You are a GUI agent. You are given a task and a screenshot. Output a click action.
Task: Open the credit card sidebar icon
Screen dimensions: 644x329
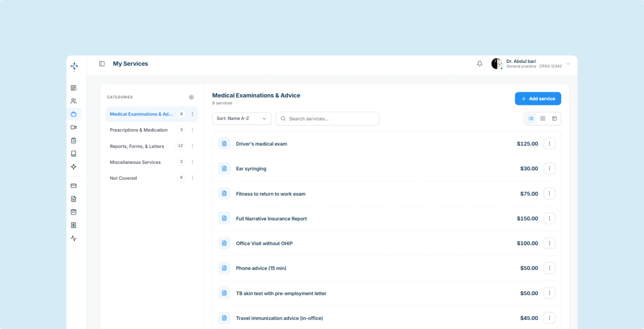pyautogui.click(x=73, y=186)
